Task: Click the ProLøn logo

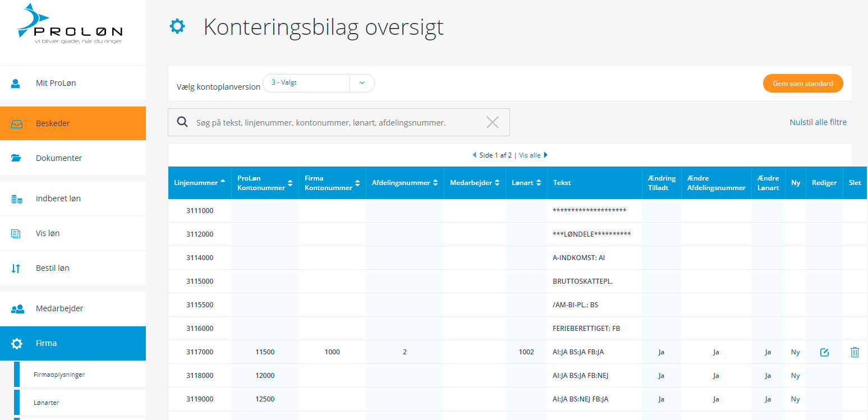Action: pos(70,25)
